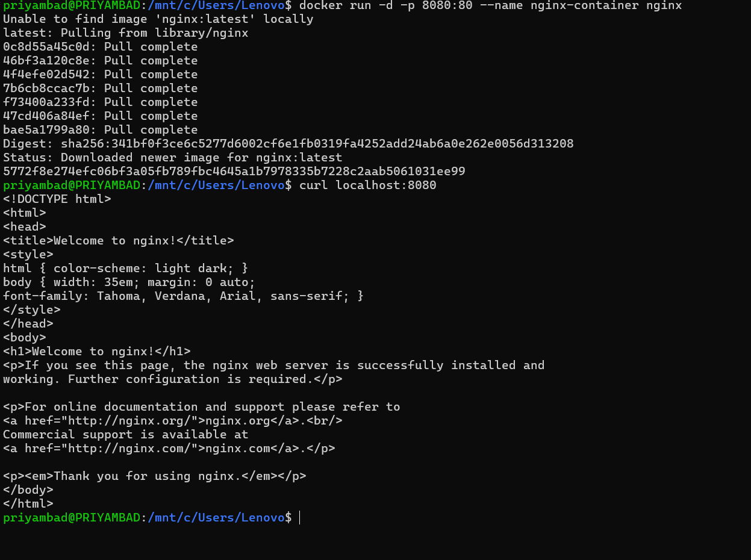Viewport: 751px width, 560px height.
Task: Click the title tag line
Action: point(118,241)
